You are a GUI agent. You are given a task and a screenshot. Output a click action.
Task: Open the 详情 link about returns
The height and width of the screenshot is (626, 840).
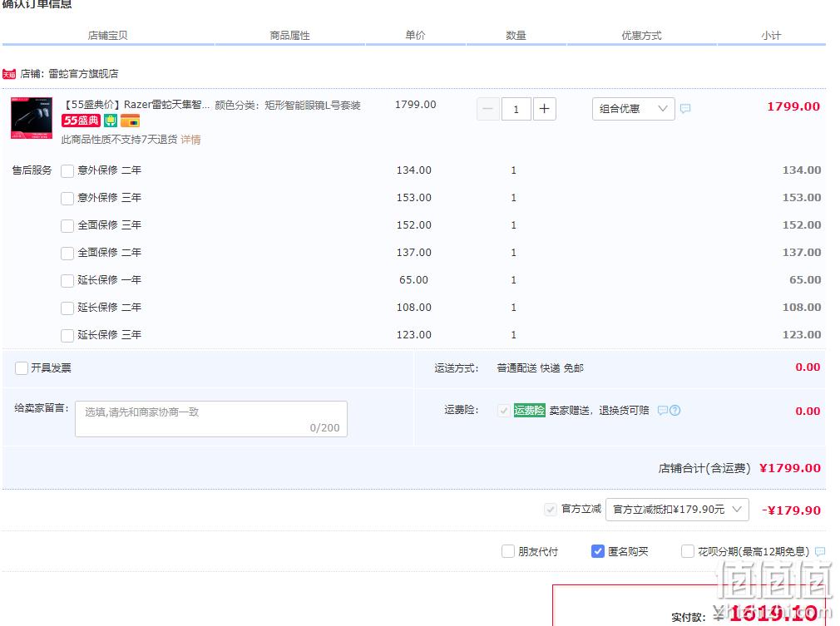(x=190, y=140)
